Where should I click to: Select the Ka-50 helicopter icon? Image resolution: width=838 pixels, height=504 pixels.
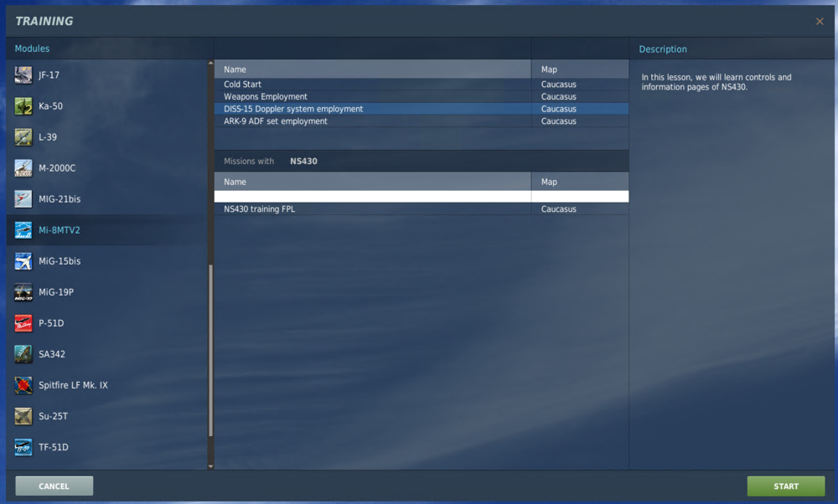(23, 106)
